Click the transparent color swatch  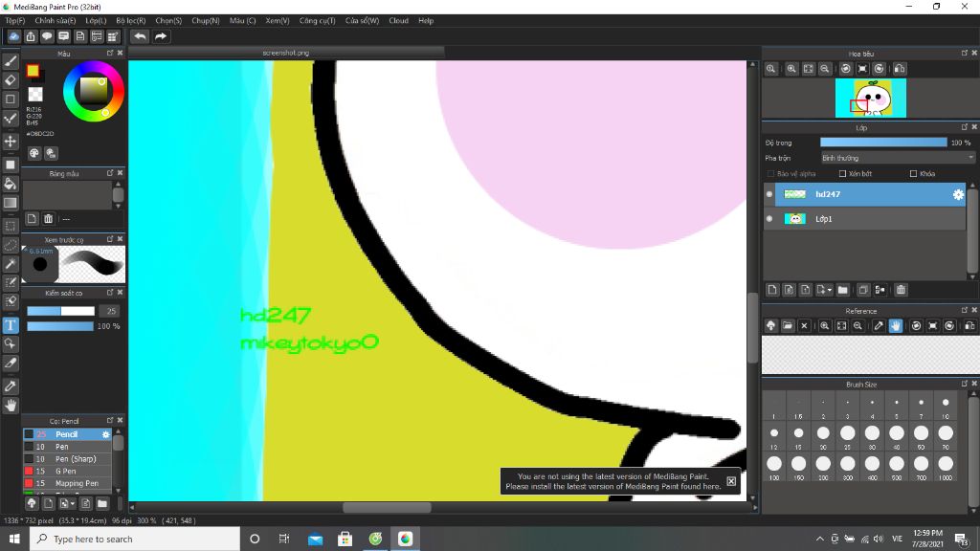(x=35, y=95)
